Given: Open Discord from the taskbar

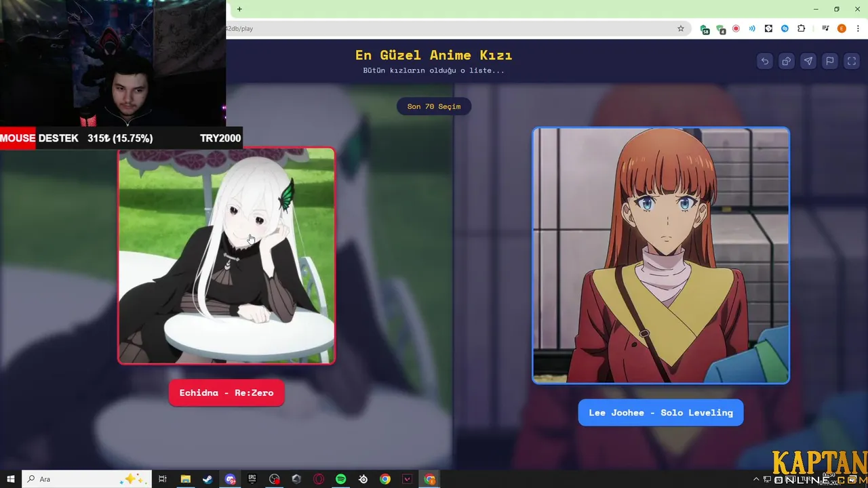Looking at the screenshot, I should [x=231, y=479].
